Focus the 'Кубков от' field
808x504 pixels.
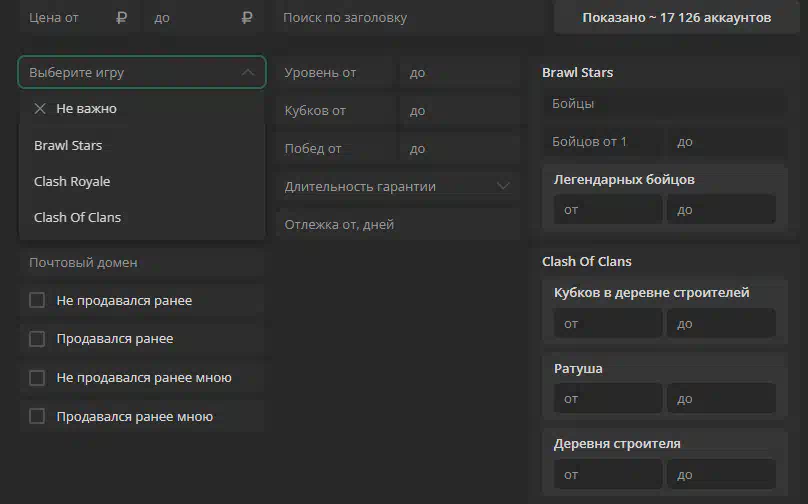tap(336, 110)
